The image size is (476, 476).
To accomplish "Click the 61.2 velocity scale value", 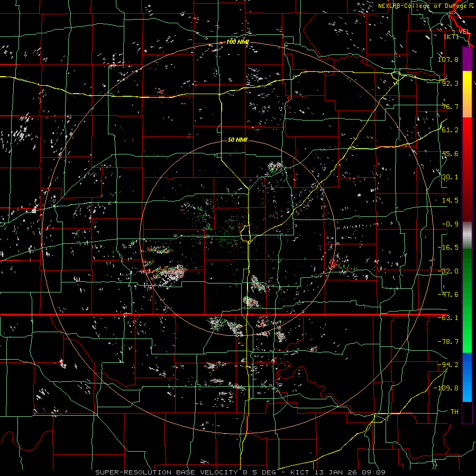I will coord(450,130).
